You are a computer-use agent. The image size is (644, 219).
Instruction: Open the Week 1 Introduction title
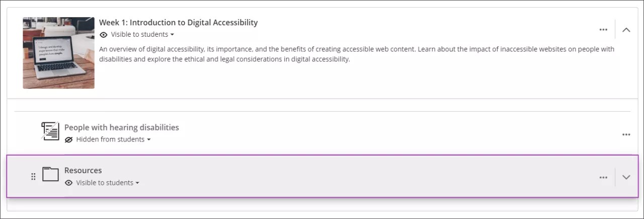point(178,22)
